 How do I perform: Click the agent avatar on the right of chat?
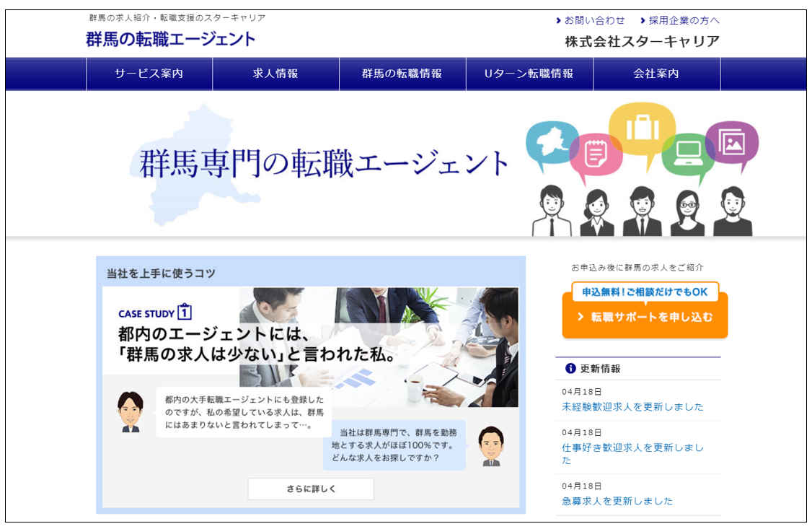[491, 445]
